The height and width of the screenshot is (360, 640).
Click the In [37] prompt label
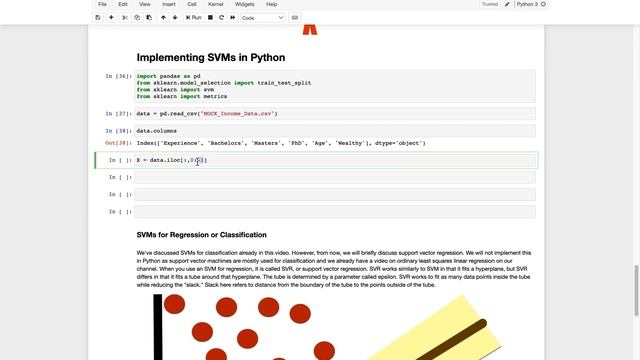pyautogui.click(x=118, y=113)
